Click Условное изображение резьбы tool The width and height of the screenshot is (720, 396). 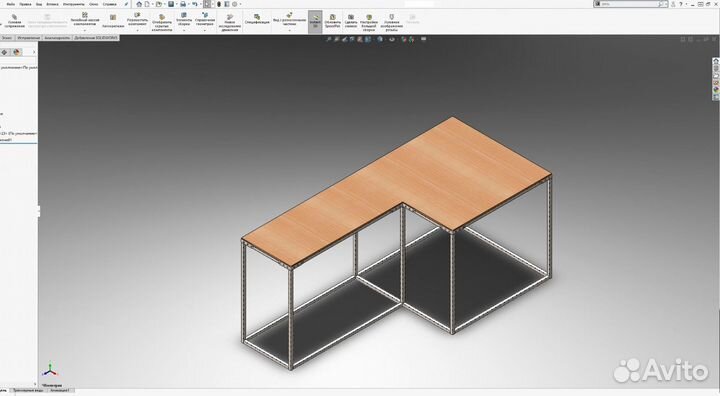coord(391,23)
